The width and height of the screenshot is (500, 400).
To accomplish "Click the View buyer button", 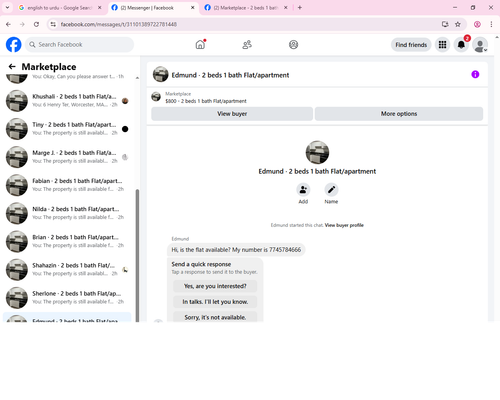I will point(232,114).
